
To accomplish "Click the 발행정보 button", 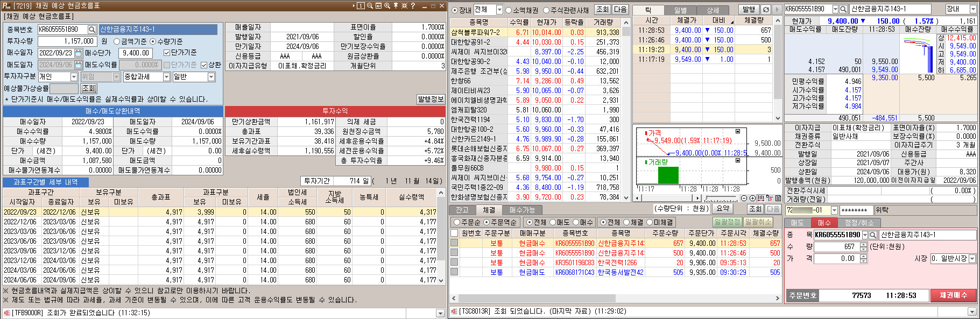I will 431,99.
